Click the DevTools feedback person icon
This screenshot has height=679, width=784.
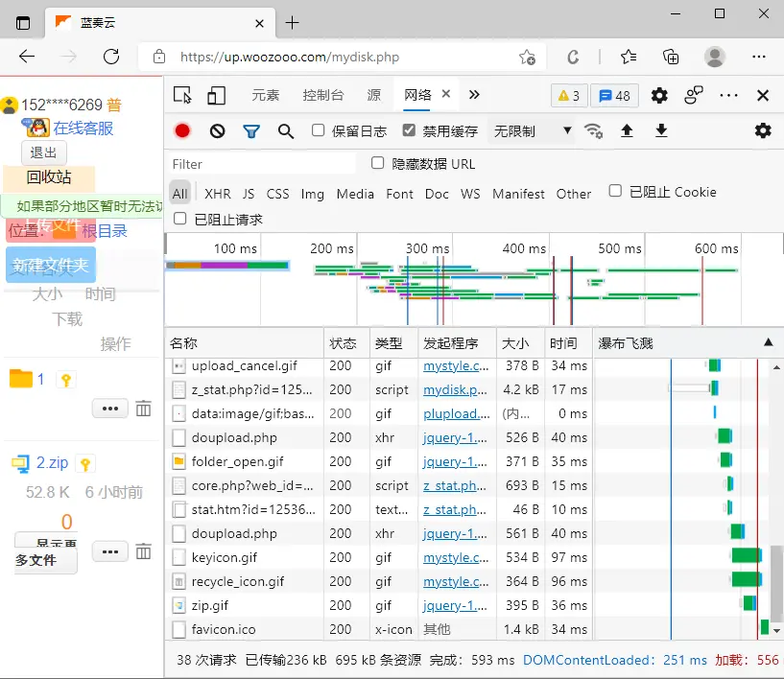click(694, 95)
